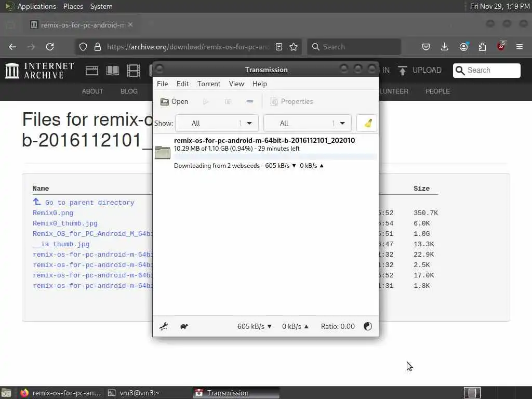
Task: Open the Places menu in the top panel
Action: pos(73,6)
